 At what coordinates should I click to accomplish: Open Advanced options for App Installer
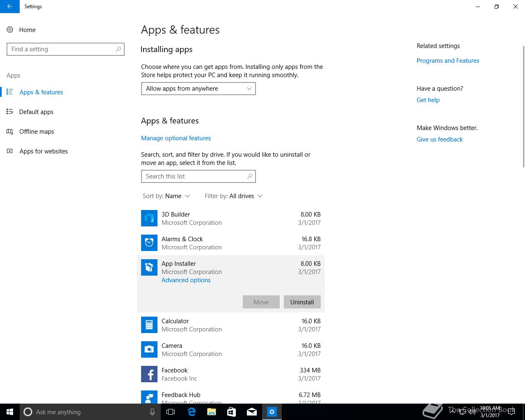coord(186,280)
